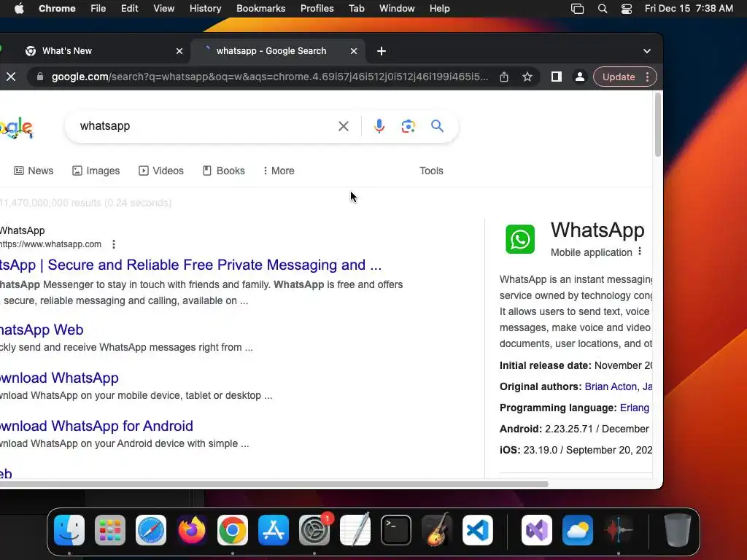Click into the Google search input field
The height and width of the screenshot is (560, 747).
pyautogui.click(x=205, y=126)
